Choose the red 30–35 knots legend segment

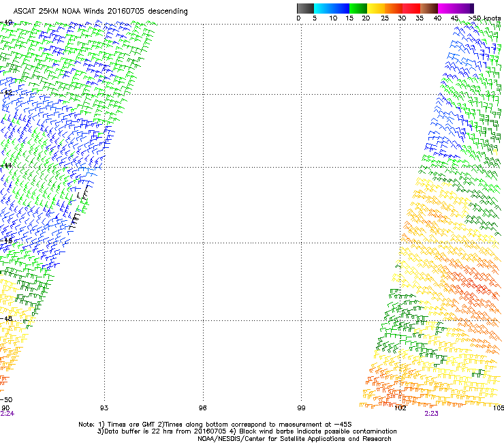click(x=411, y=8)
